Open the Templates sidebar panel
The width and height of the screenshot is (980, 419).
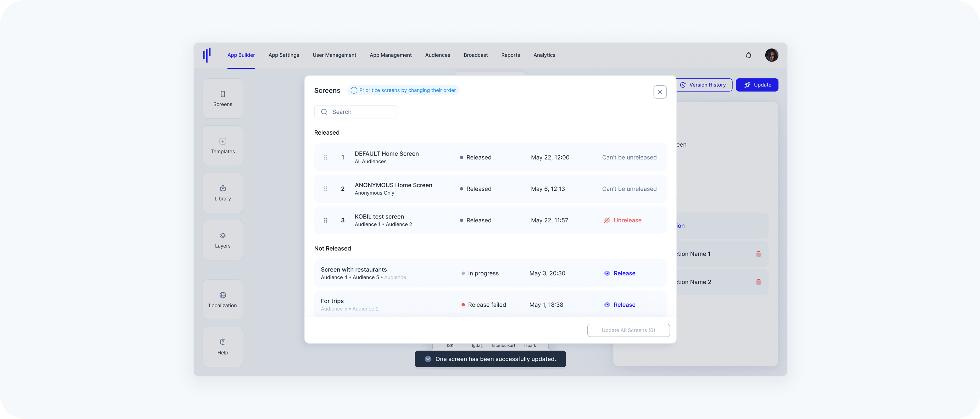(x=222, y=146)
